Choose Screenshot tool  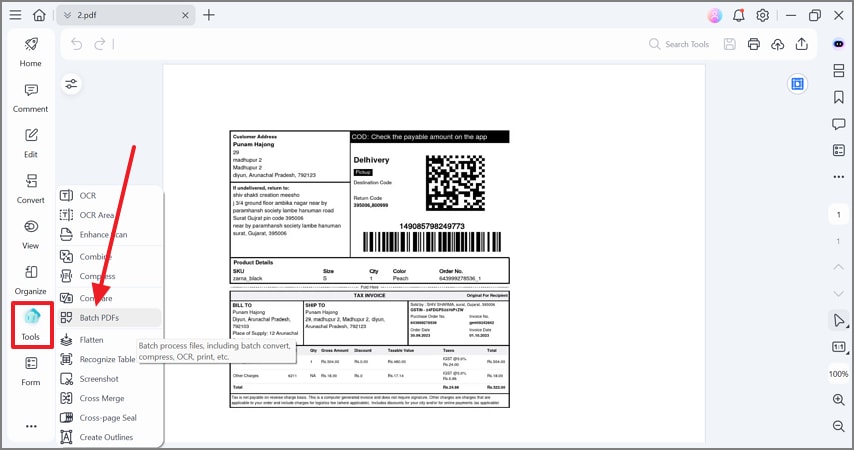(x=109, y=379)
